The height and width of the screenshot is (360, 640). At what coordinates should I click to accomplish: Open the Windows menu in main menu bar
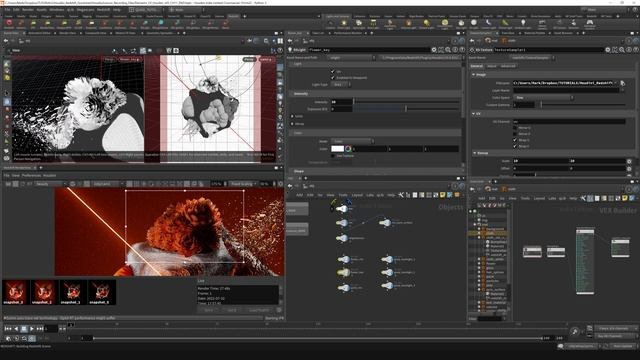57,9
